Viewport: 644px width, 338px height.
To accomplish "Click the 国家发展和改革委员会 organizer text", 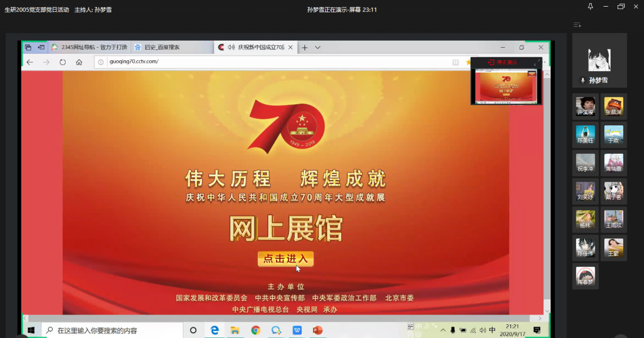I will [x=212, y=298].
